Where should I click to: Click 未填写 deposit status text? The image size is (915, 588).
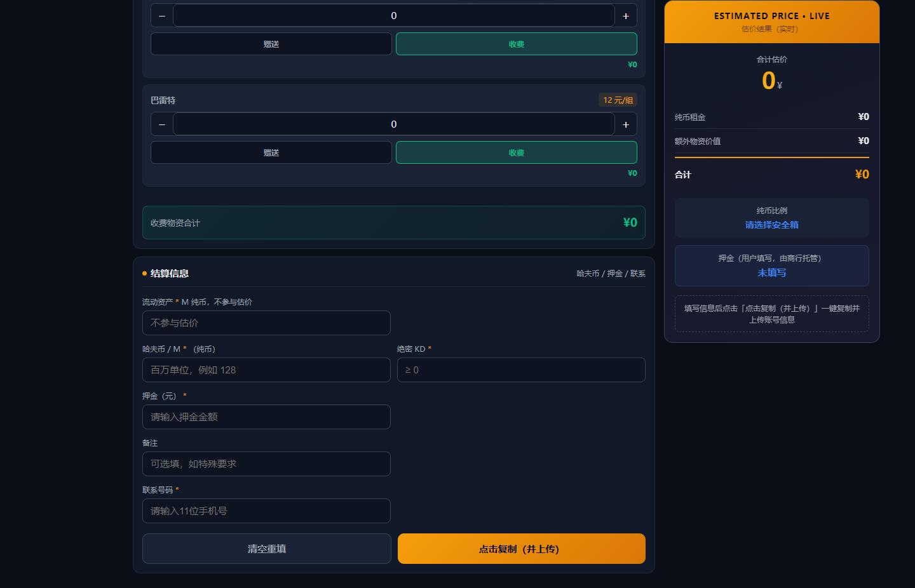coord(772,272)
